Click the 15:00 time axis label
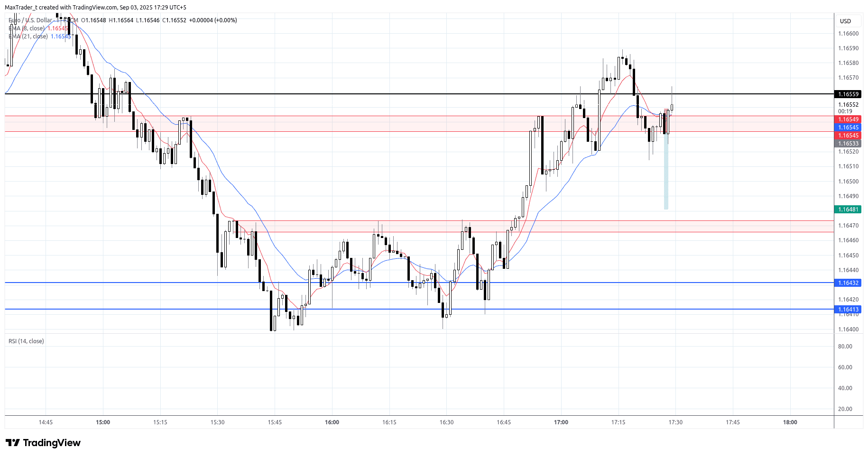The width and height of the screenshot is (868, 457). pos(103,422)
